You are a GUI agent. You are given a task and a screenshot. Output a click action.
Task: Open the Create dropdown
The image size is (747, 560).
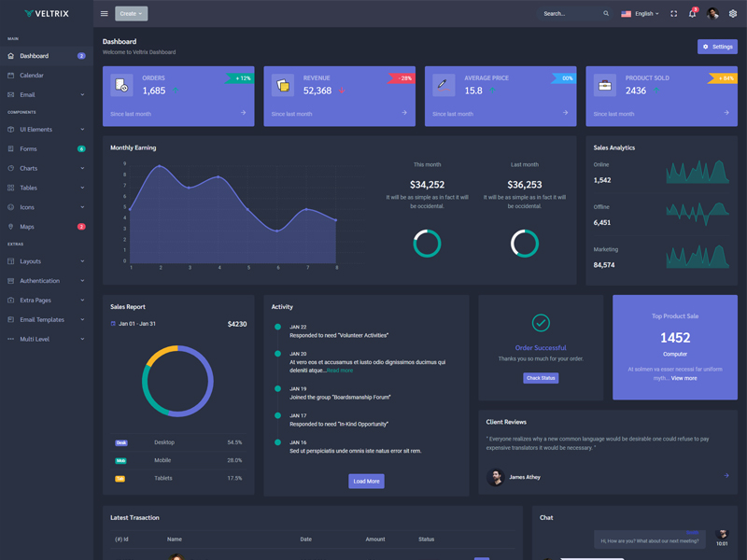point(131,14)
